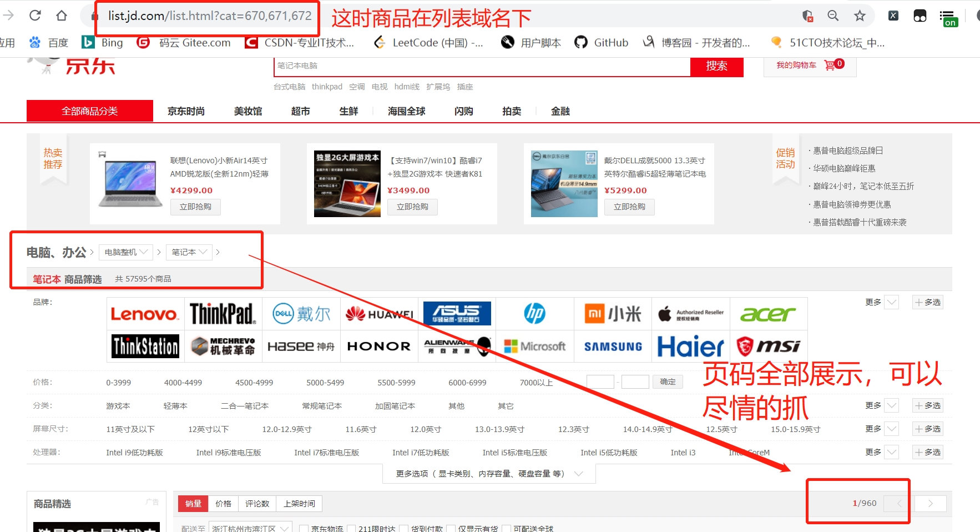The image size is (980, 532).
Task: Open the 51CTO技术论坛 bookmark
Action: pos(827,43)
